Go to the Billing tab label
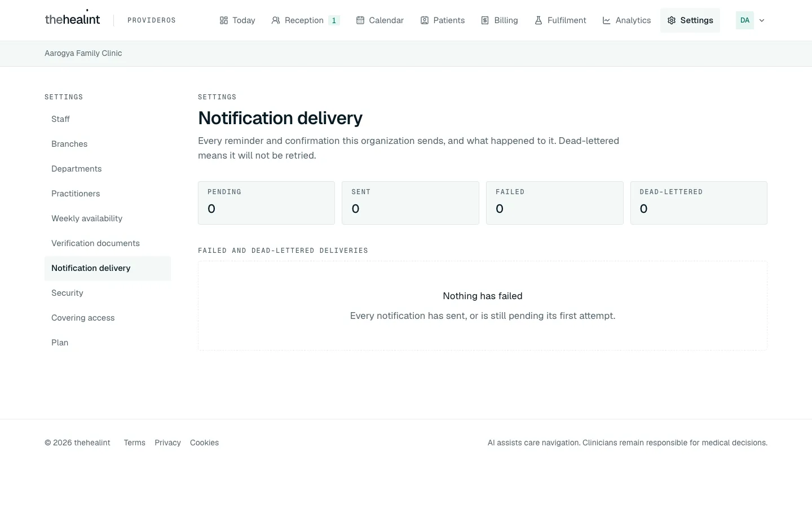This screenshot has width=812, height=508. pyautogui.click(x=506, y=20)
